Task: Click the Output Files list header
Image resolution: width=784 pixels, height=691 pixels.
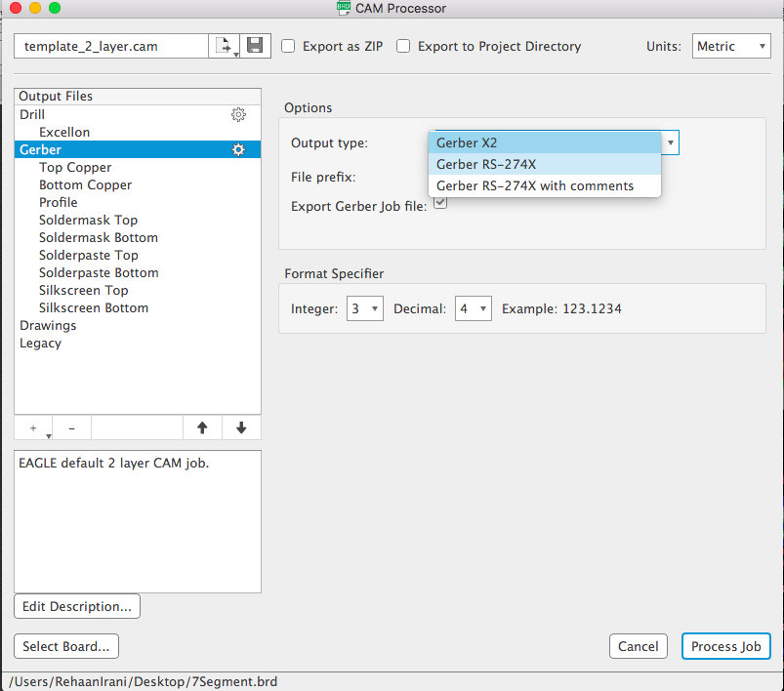Action: 138,96
